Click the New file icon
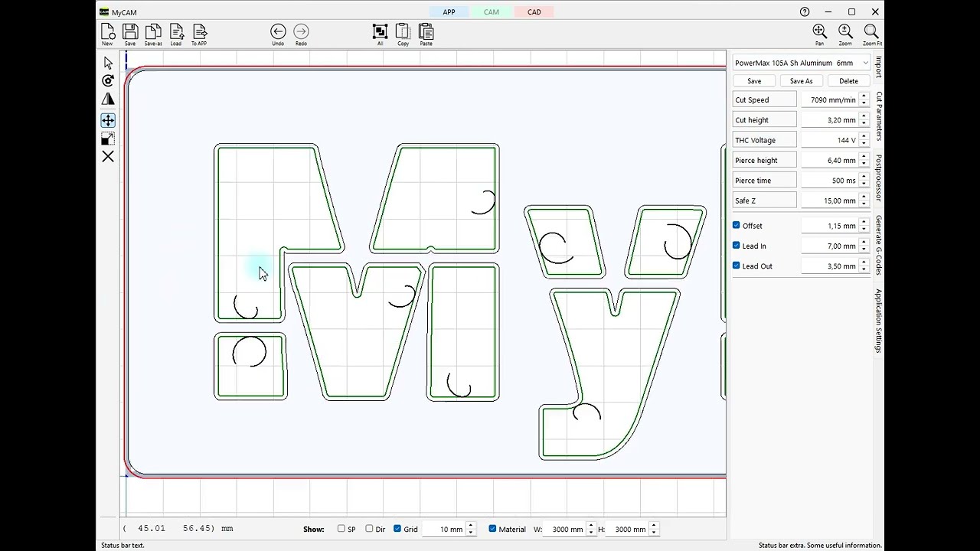 pyautogui.click(x=108, y=34)
